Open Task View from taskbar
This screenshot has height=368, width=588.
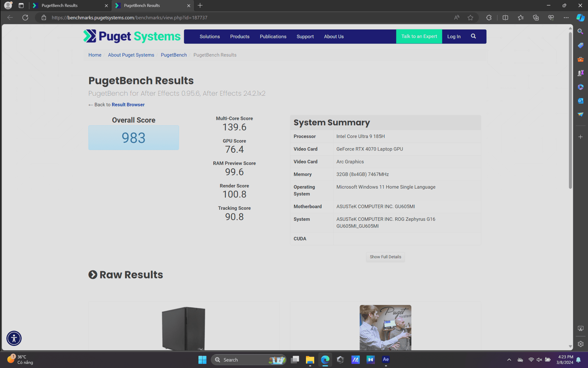tap(295, 359)
